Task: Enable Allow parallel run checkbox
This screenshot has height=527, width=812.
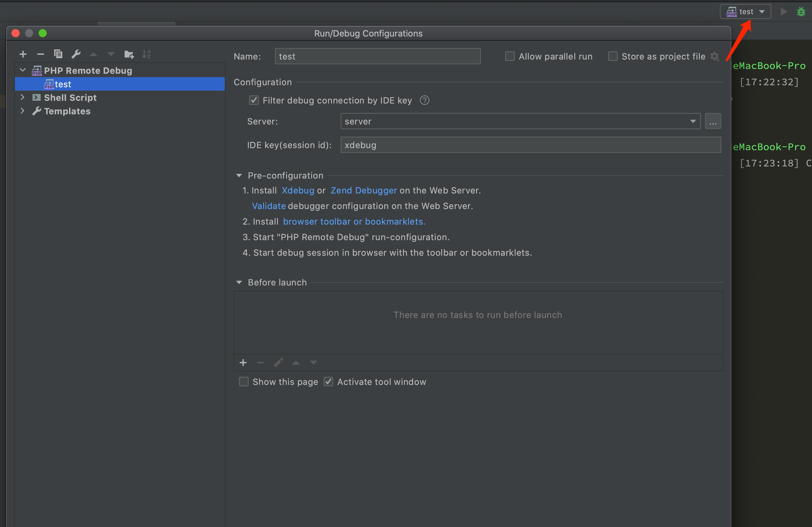Action: click(x=510, y=56)
